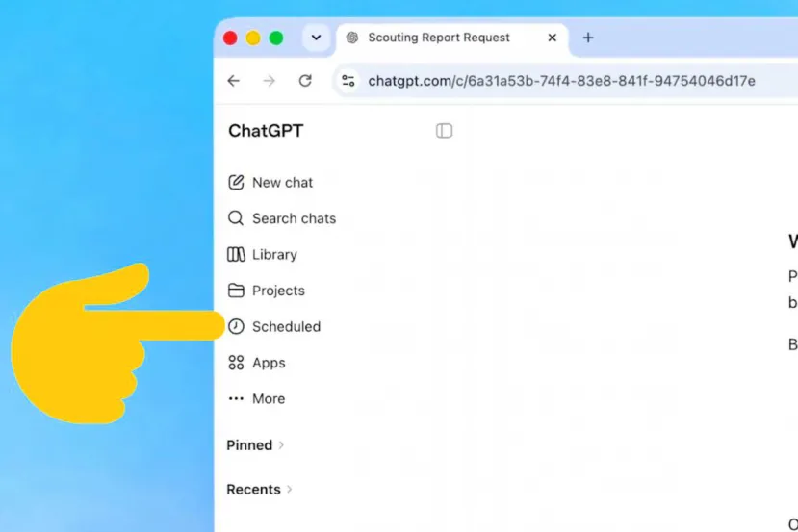
Task: Click the More three-dots icon
Action: tap(236, 398)
